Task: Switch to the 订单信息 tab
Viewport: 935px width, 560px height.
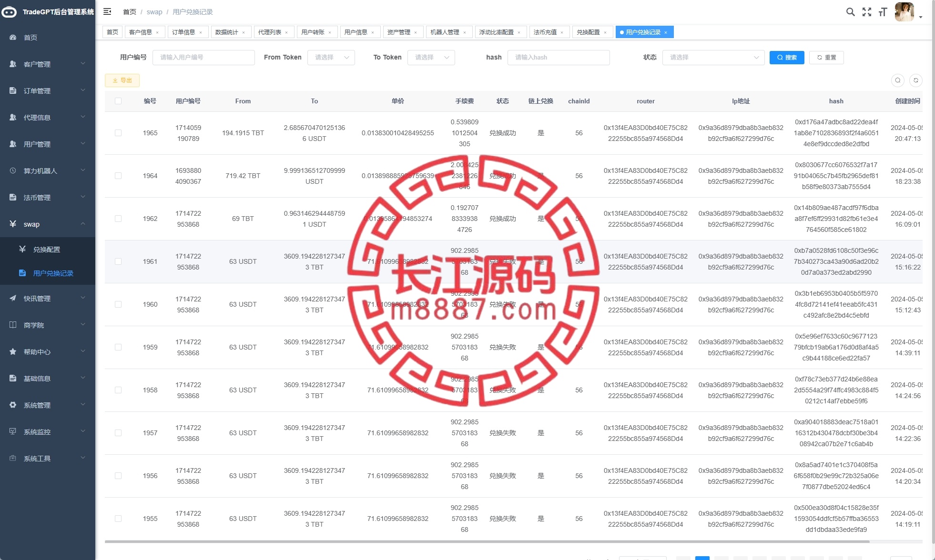Action: pos(187,32)
